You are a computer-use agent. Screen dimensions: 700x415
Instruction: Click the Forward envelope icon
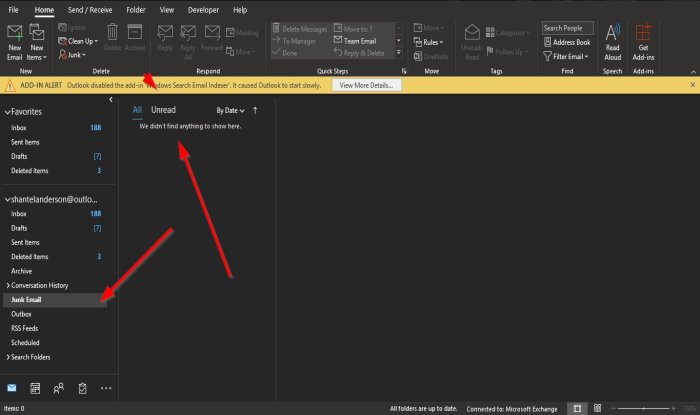click(x=212, y=33)
